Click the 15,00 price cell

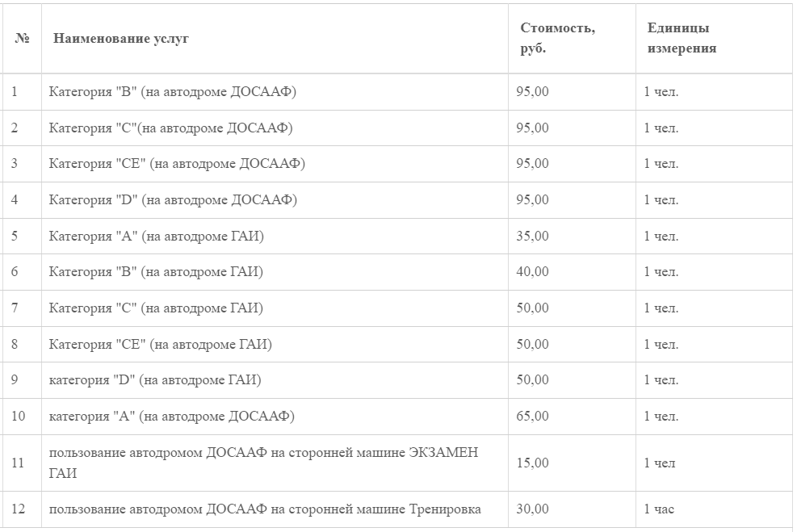pos(533,463)
